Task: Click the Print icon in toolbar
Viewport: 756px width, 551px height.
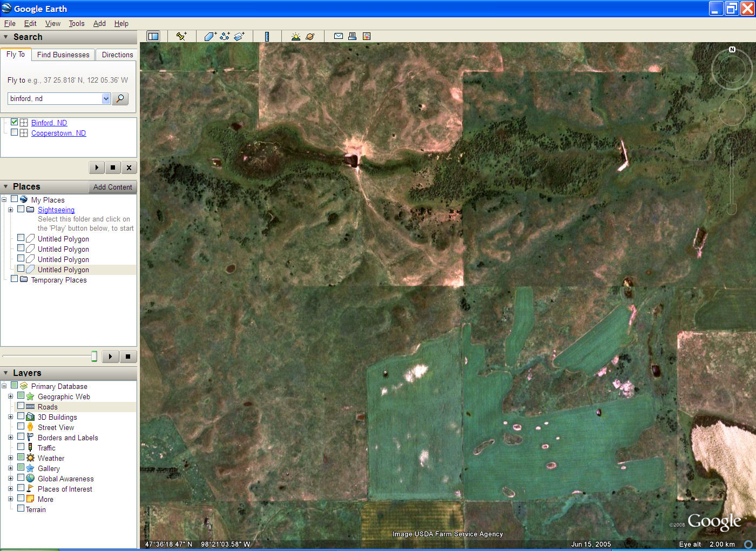Action: [352, 36]
